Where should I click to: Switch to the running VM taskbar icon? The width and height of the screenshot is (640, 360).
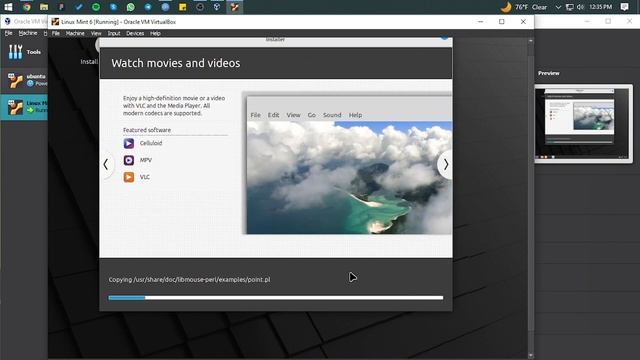(234, 7)
